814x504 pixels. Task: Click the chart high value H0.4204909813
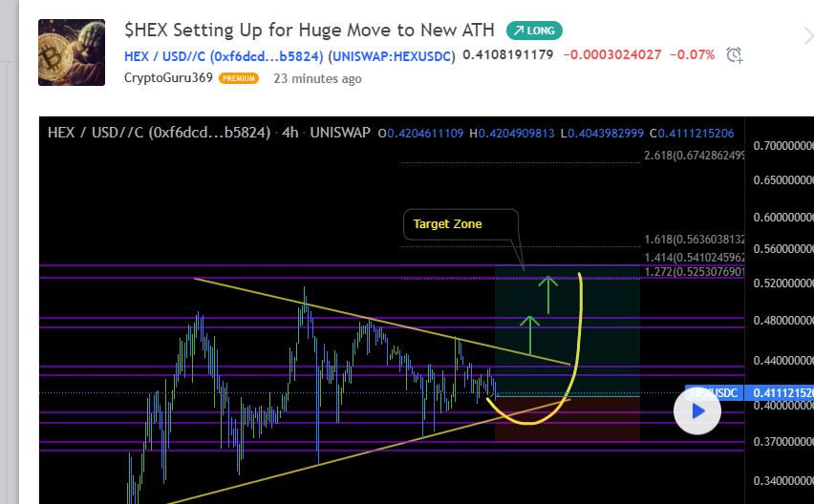point(512,134)
